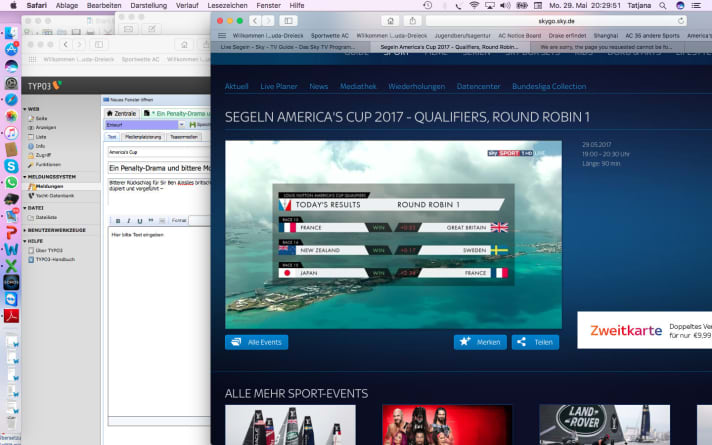Open Siri from the Dock
The width and height of the screenshot is (712, 445).
11,66
